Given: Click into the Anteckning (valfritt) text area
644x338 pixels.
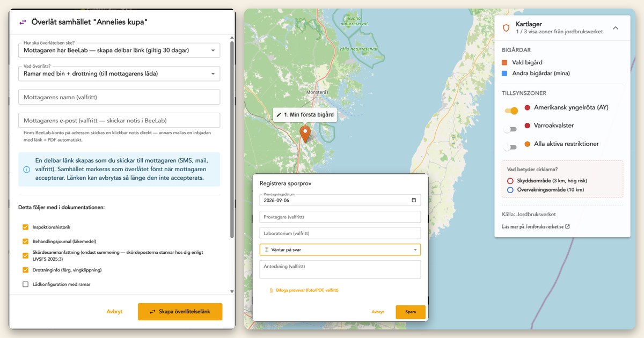Looking at the screenshot, I should tap(340, 269).
